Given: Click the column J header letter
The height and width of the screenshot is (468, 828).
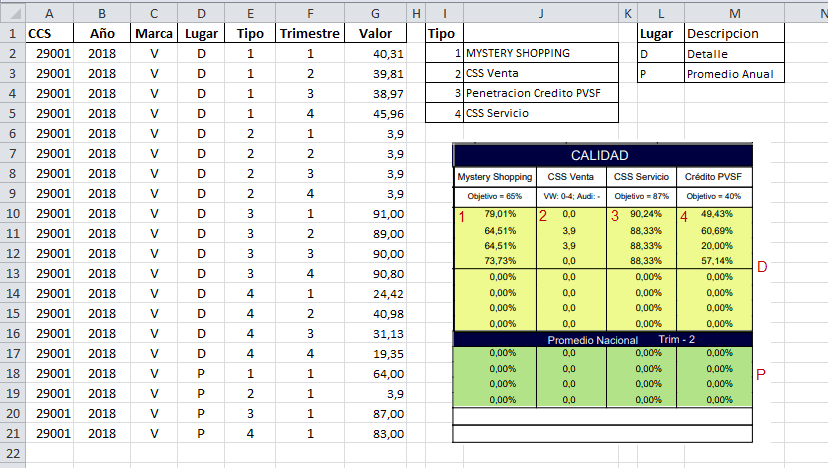Looking at the screenshot, I should [x=540, y=12].
